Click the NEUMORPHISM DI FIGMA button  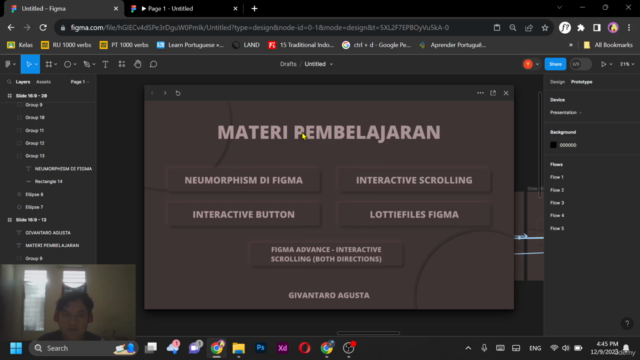tap(244, 180)
